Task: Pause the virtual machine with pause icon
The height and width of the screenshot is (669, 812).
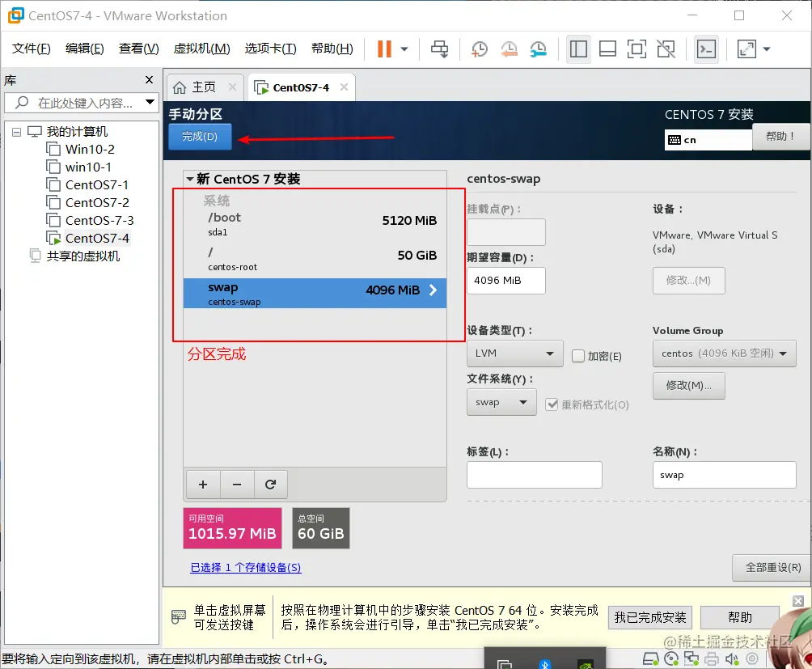Action: [384, 49]
